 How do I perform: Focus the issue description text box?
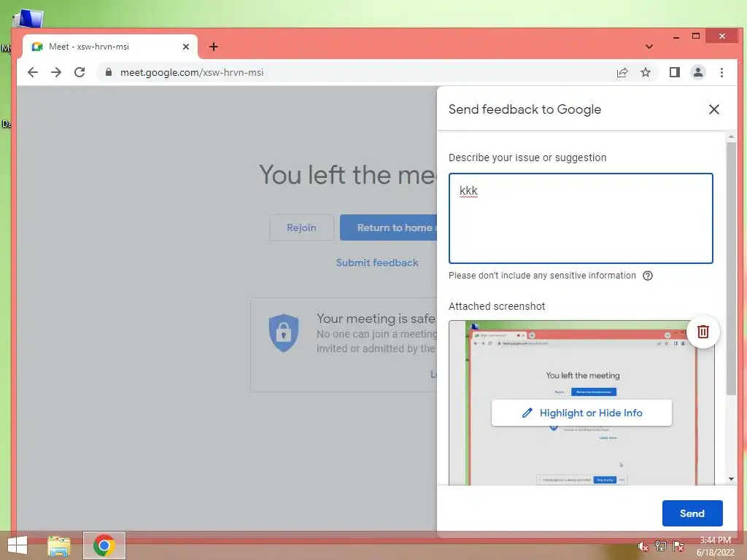pyautogui.click(x=581, y=218)
